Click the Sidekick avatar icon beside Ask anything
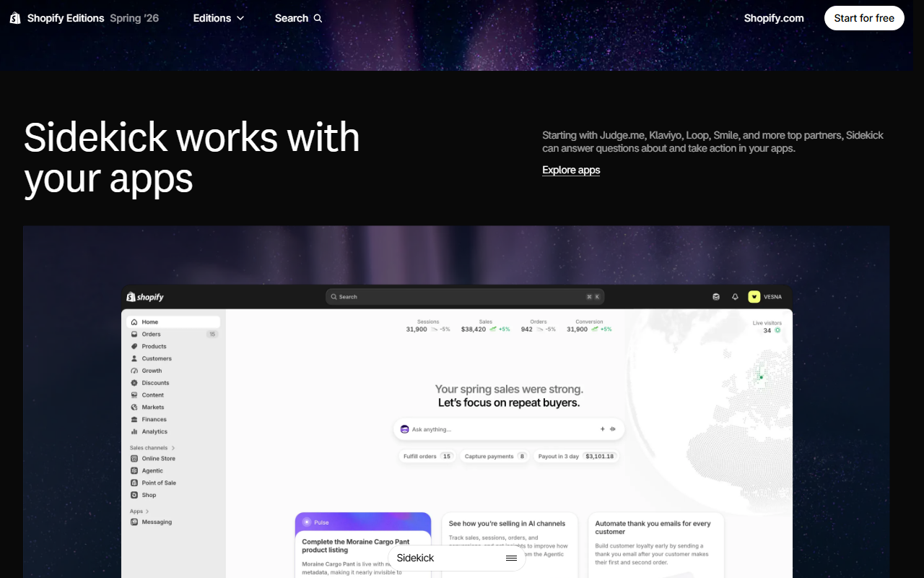Viewport: 924px width, 578px height. tap(405, 429)
